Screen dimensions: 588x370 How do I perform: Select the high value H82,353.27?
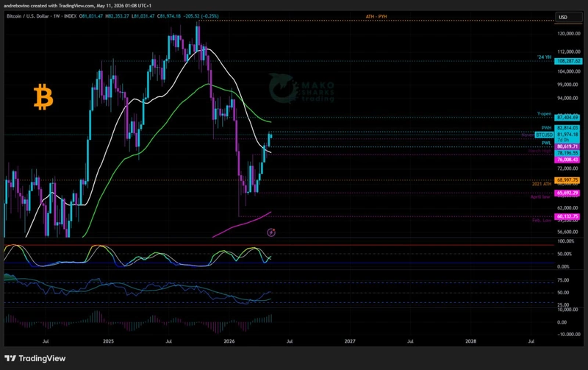point(117,16)
